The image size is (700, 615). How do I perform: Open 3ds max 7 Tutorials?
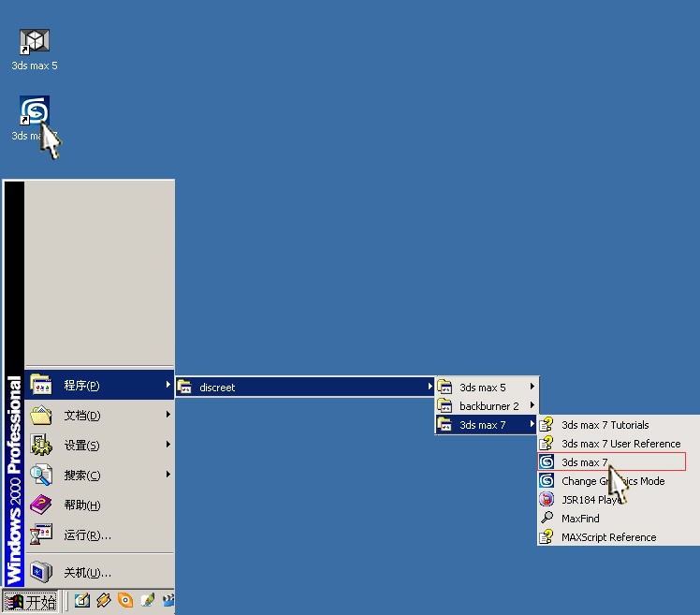pyautogui.click(x=619, y=425)
